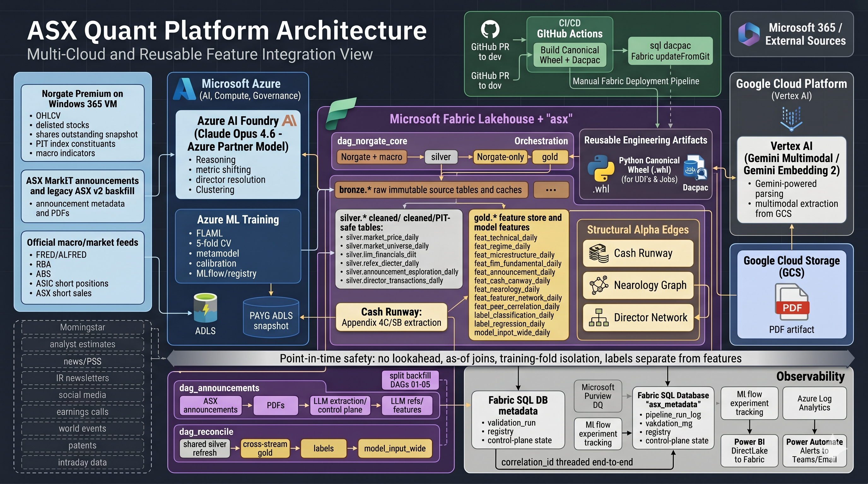Viewport: 868px width, 484px height.
Task: Click the Google Cloud Storage (GCS) heading
Action: (x=791, y=266)
